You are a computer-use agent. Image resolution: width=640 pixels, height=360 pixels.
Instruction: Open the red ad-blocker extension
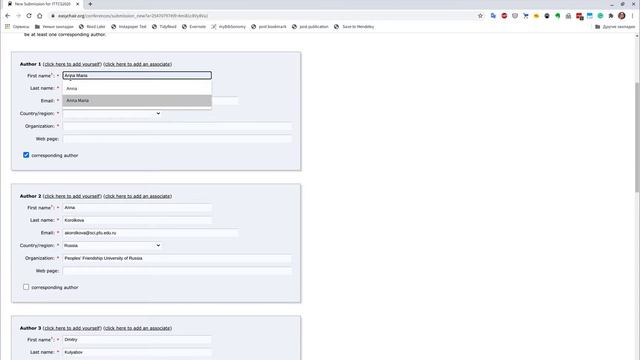(504, 16)
